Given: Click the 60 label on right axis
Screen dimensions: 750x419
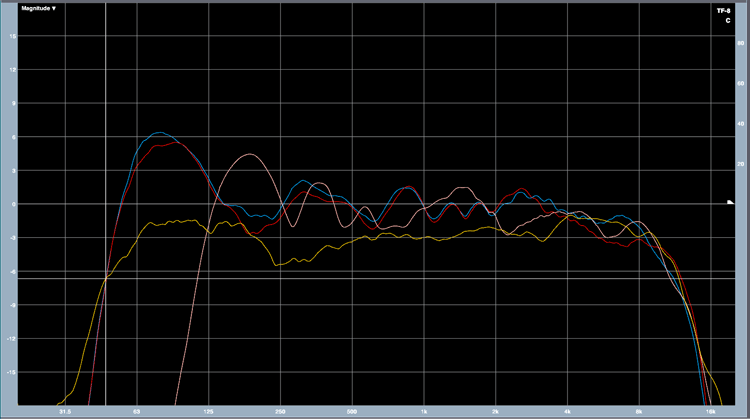Looking at the screenshot, I should [740, 83].
